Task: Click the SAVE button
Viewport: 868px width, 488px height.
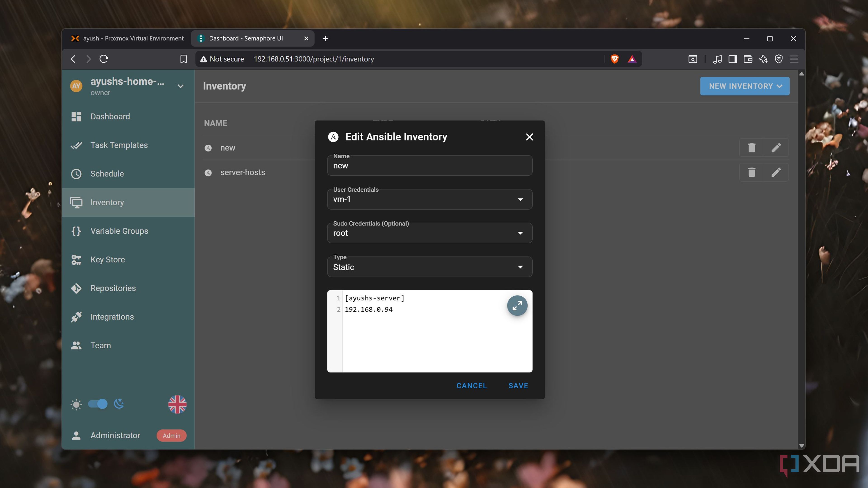Action: [518, 386]
